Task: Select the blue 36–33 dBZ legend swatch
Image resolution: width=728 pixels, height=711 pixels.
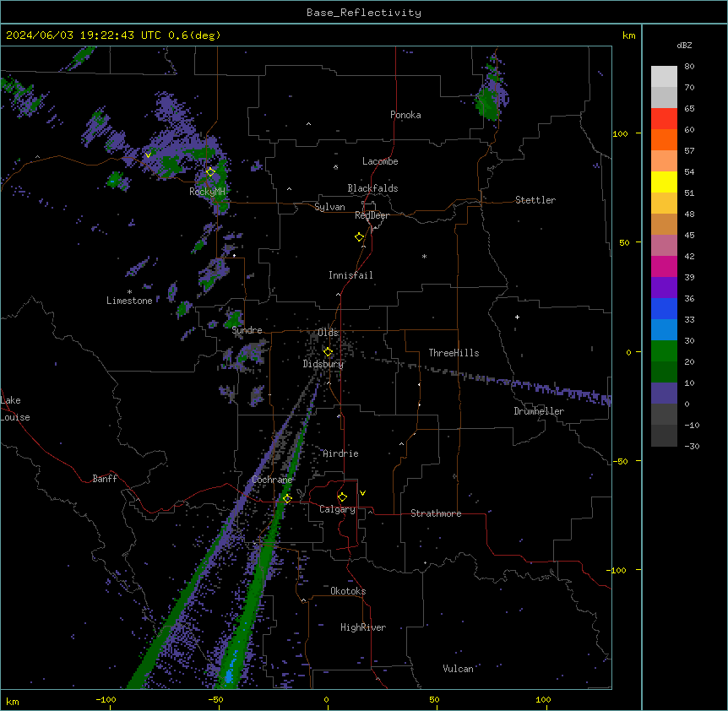Action: point(664,308)
